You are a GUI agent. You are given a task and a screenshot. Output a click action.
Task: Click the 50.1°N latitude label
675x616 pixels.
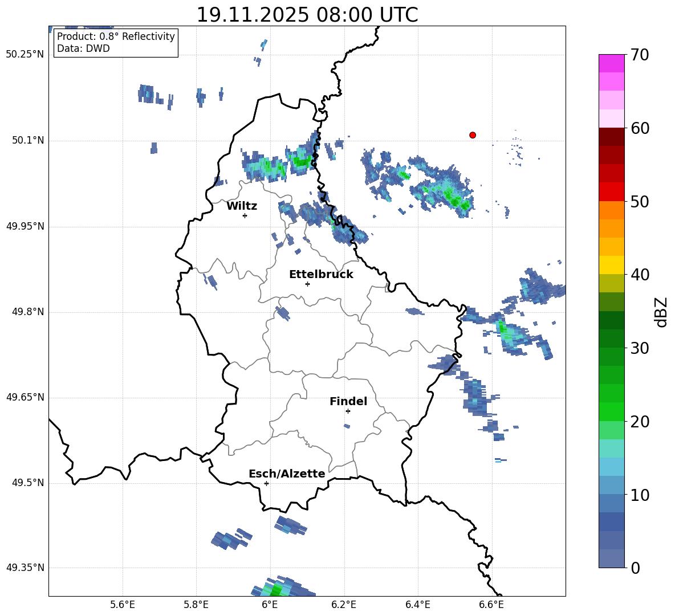(29, 141)
